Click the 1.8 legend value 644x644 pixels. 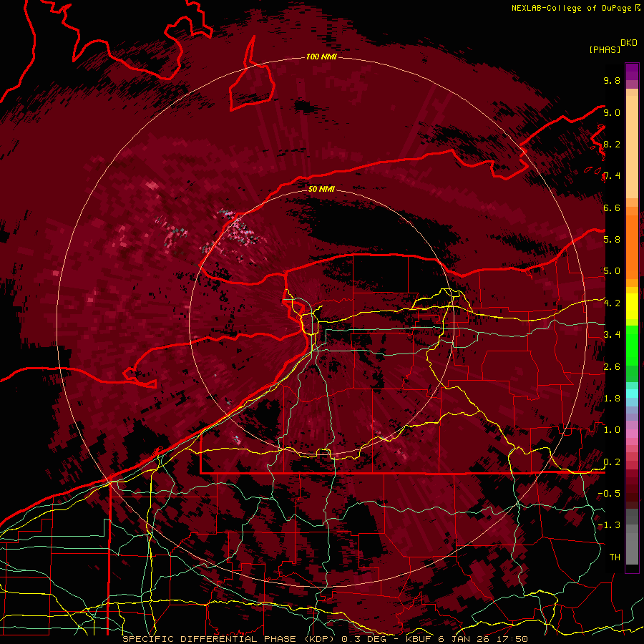[612, 398]
